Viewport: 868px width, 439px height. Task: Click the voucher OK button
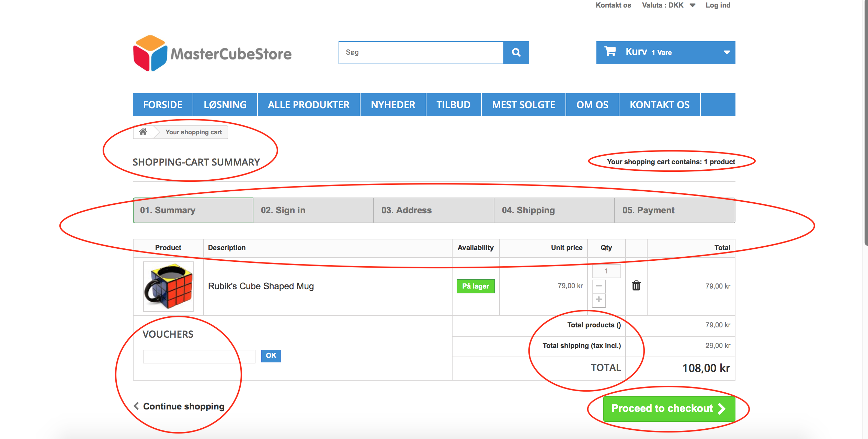coord(271,356)
